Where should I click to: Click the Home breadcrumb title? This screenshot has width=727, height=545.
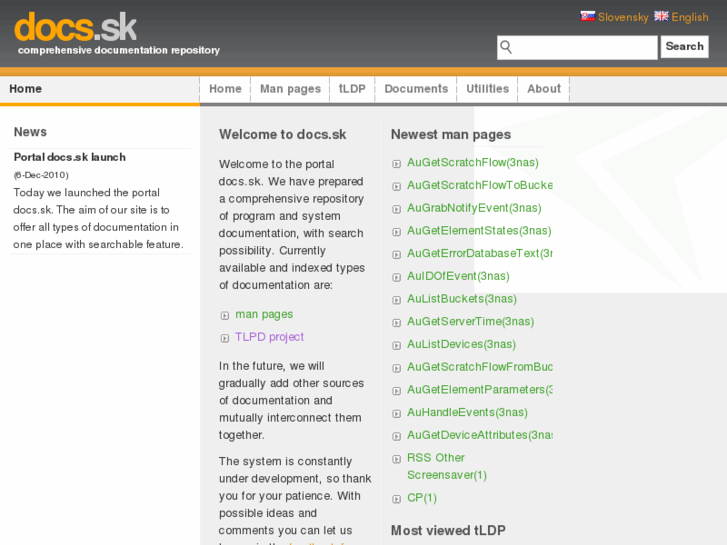(x=26, y=89)
